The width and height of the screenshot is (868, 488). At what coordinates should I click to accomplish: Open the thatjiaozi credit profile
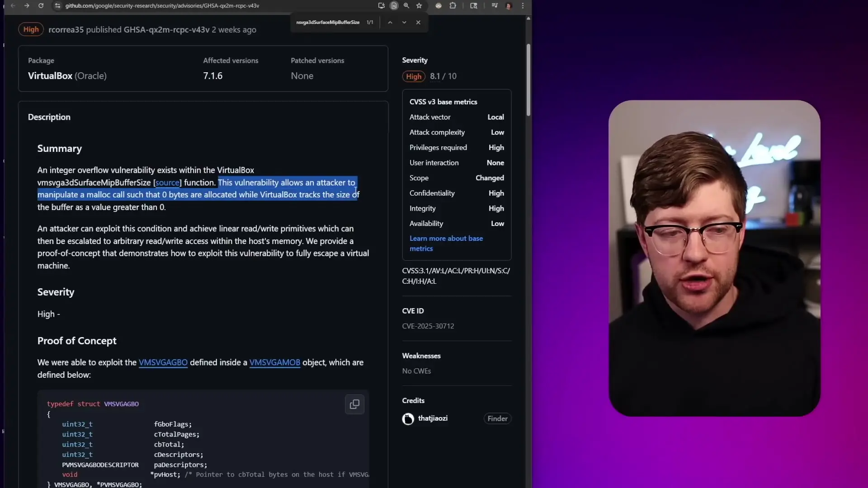433,418
